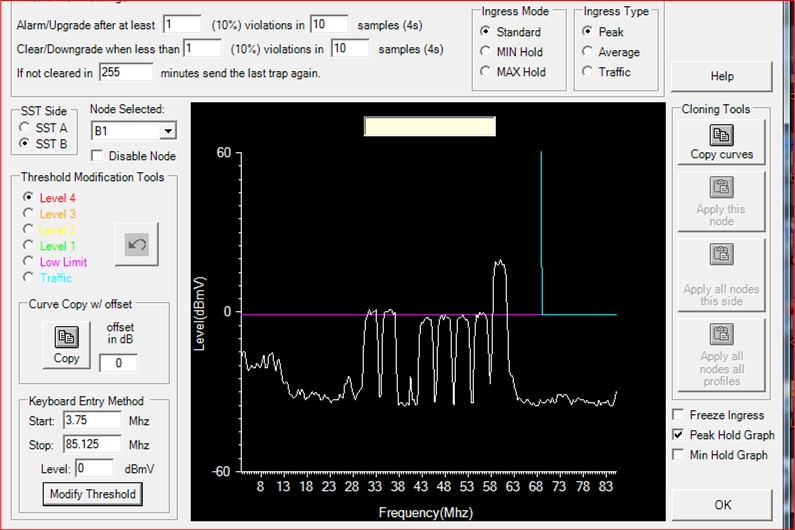Click Alarm/Upgrade violations count field

[183, 24]
